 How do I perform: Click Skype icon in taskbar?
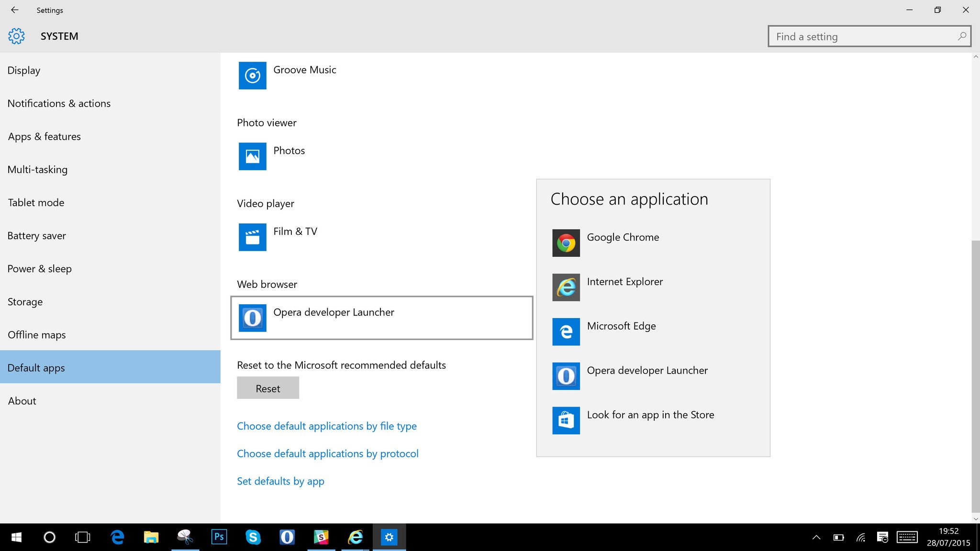pos(252,537)
